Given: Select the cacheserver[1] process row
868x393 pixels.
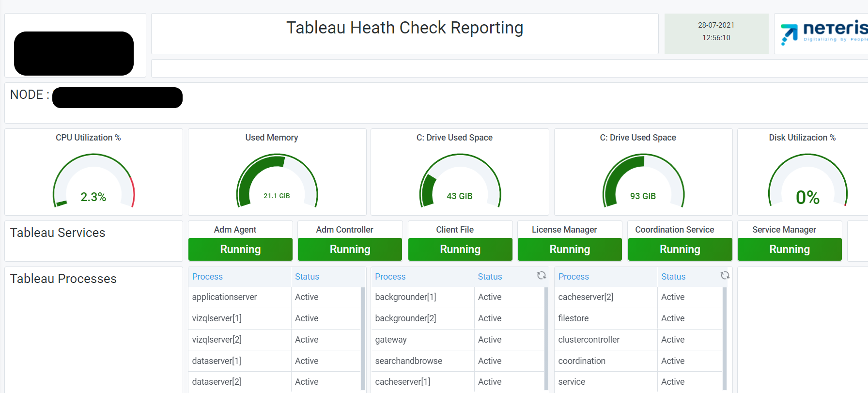Looking at the screenshot, I should pos(457,382).
